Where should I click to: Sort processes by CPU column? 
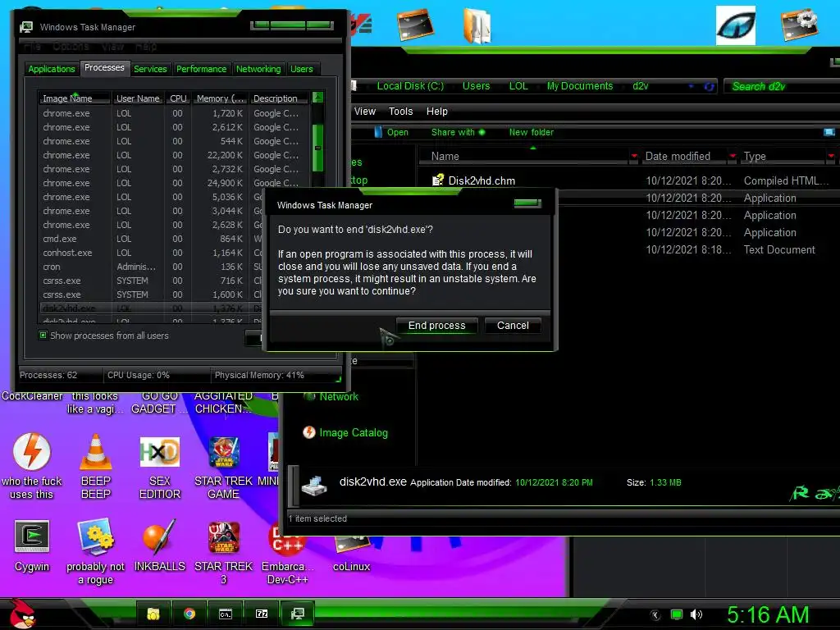pyautogui.click(x=178, y=98)
